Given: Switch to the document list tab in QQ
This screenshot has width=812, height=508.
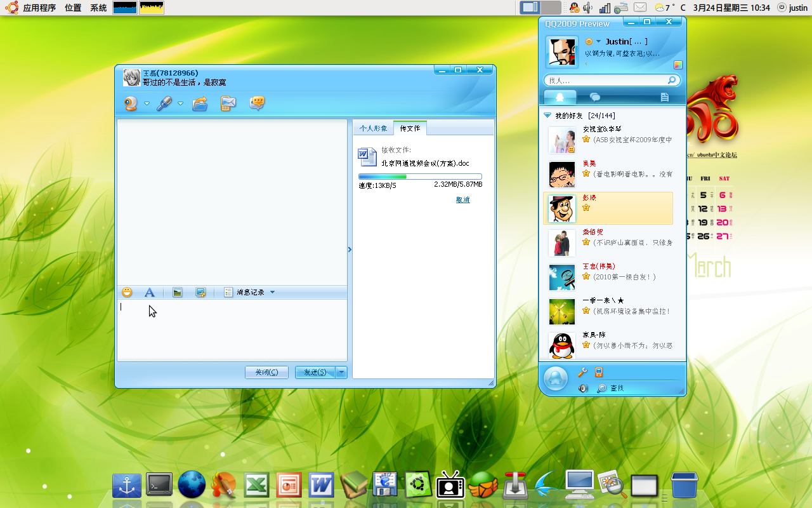Looking at the screenshot, I should coord(664,97).
